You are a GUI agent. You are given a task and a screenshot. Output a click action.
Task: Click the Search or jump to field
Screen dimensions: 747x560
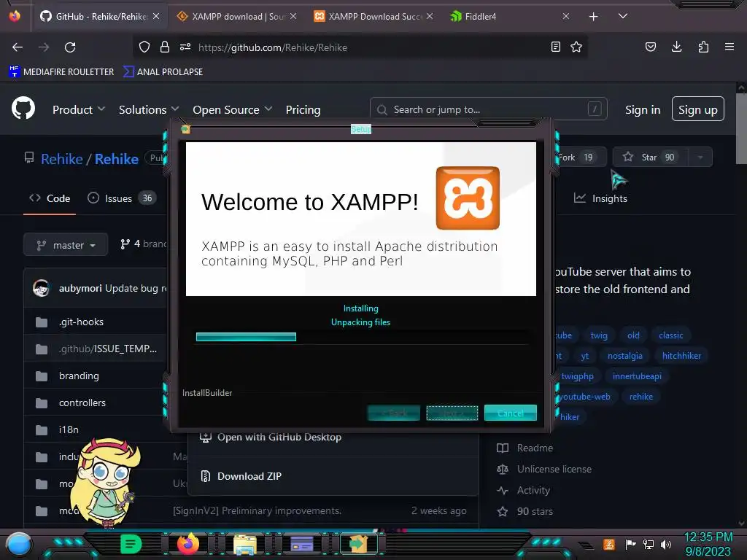click(488, 109)
